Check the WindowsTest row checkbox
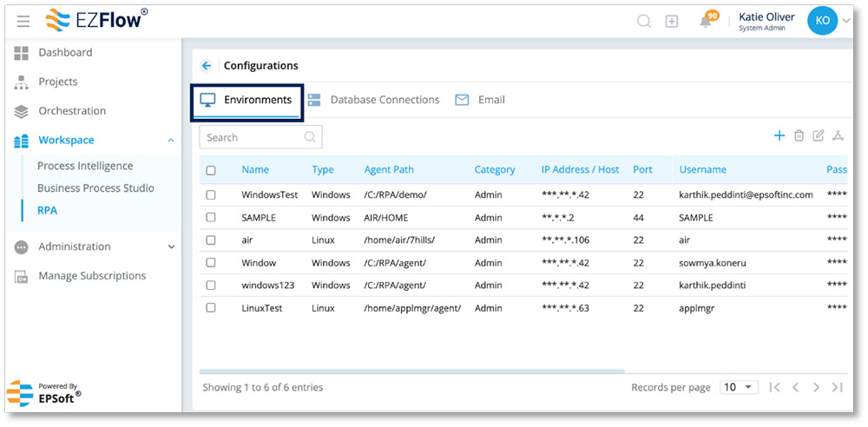Screen dimensions: 868x427 click(x=211, y=195)
